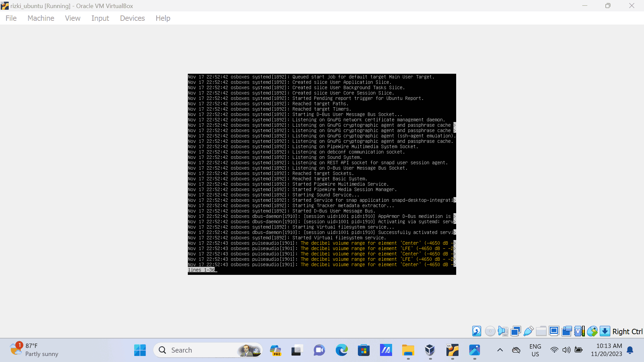Image resolution: width=644 pixels, height=362 pixels.
Task: Open Task View from taskbar
Action: pos(297,350)
